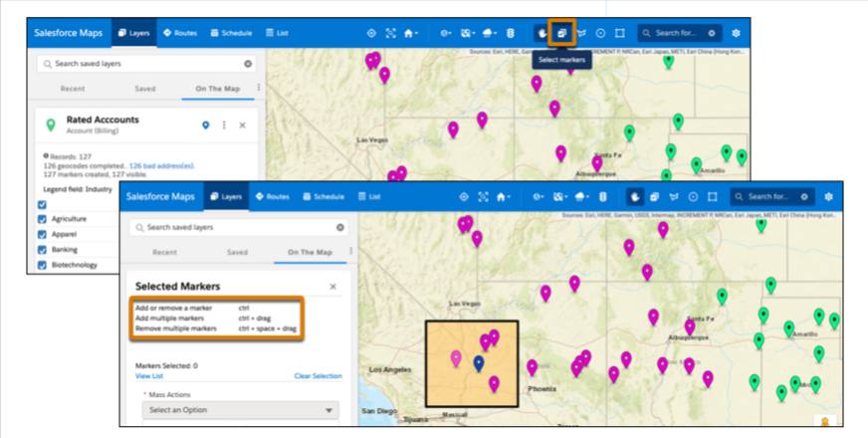Open weather cloud dropdown in front window toolbar

point(581,196)
